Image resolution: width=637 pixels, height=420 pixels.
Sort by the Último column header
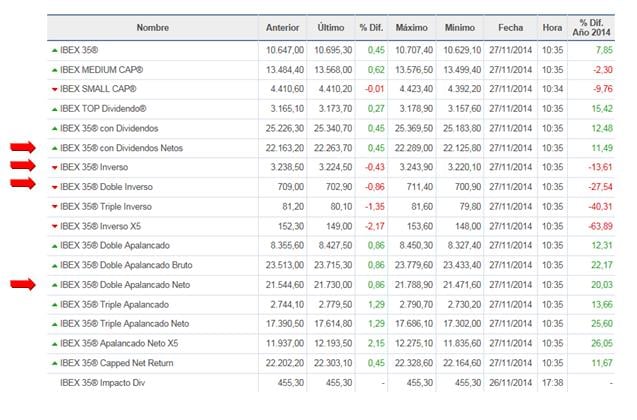tap(331, 27)
